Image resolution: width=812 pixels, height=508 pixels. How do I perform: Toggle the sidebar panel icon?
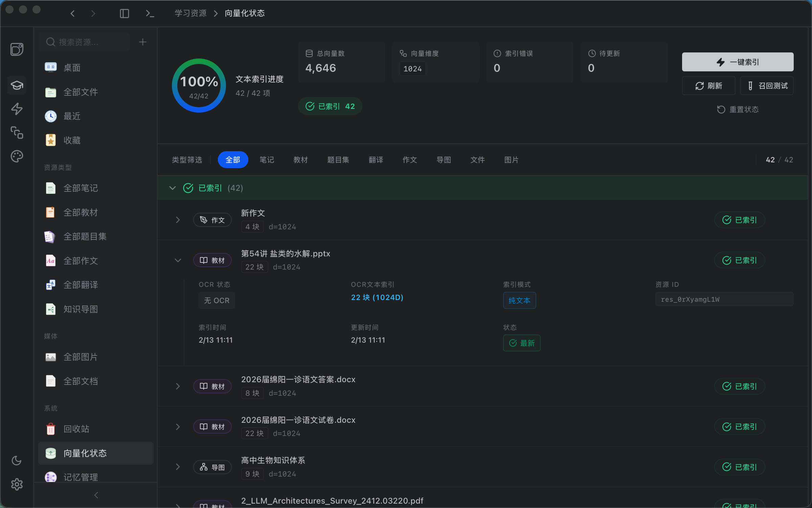pos(125,14)
